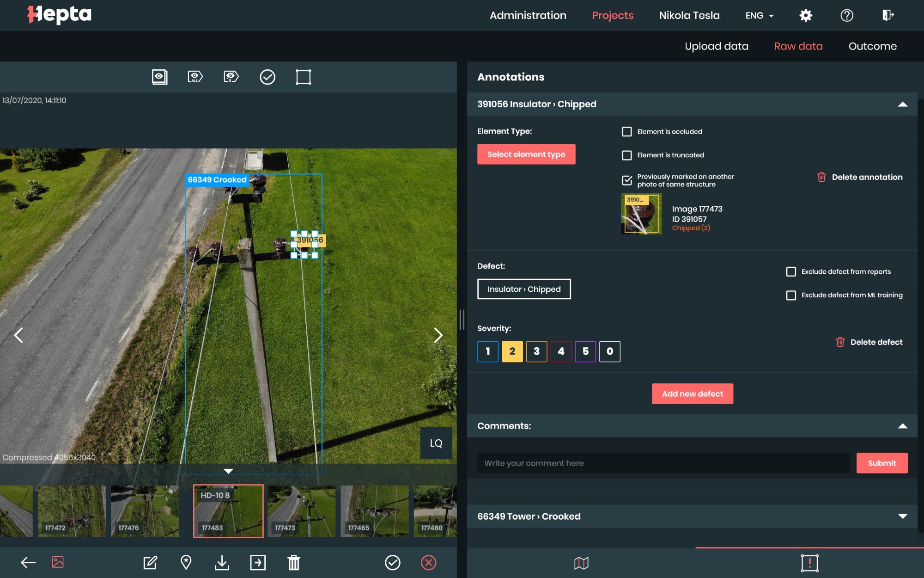Click the image export/download icon
The image size is (924, 578).
click(222, 562)
